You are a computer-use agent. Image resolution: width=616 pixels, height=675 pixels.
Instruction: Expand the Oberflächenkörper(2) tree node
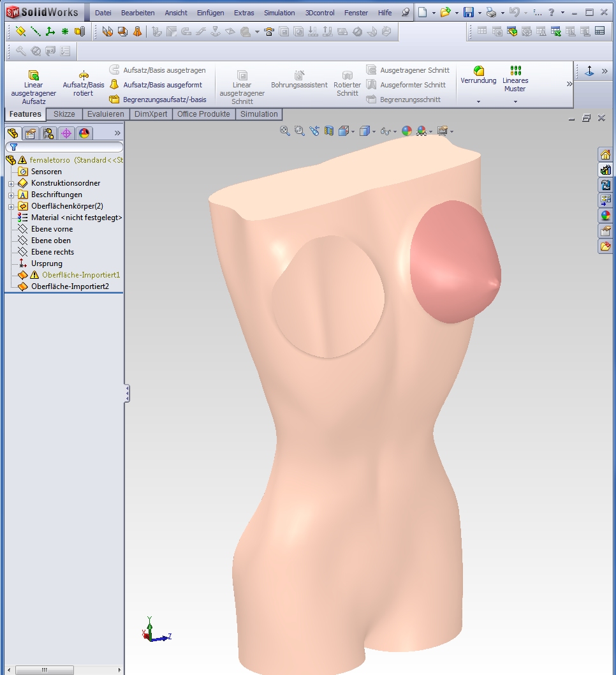11,207
